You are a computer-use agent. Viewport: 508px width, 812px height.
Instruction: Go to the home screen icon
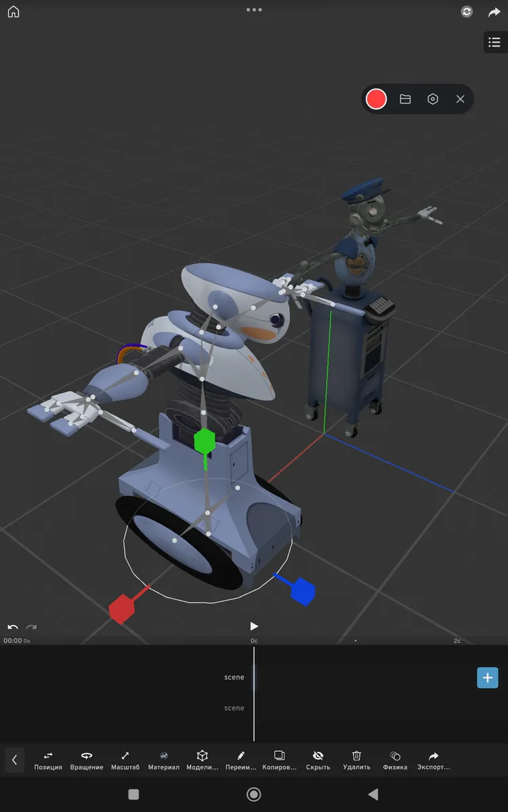14,12
